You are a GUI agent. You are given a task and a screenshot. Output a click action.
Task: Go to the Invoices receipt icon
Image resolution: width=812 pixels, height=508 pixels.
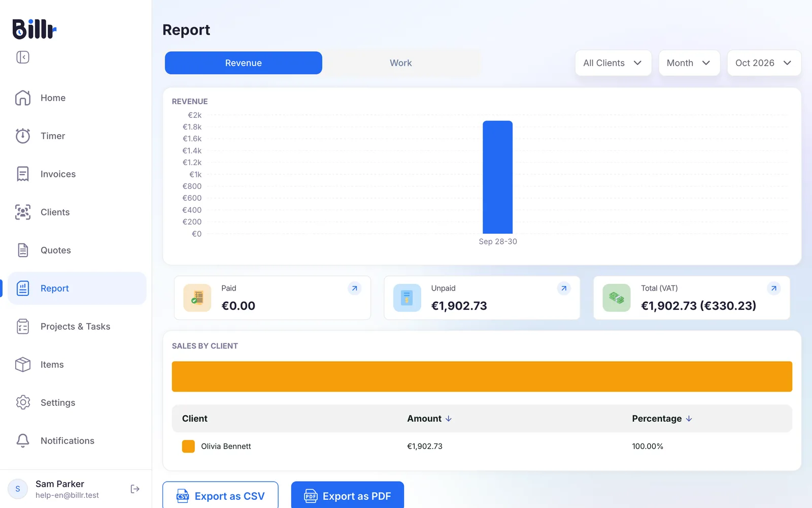(x=23, y=174)
